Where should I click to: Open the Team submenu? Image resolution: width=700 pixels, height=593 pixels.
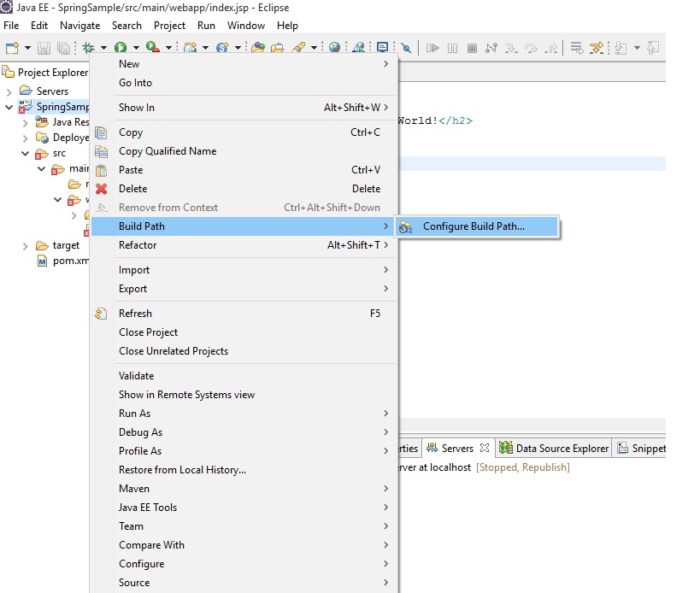pos(244,526)
